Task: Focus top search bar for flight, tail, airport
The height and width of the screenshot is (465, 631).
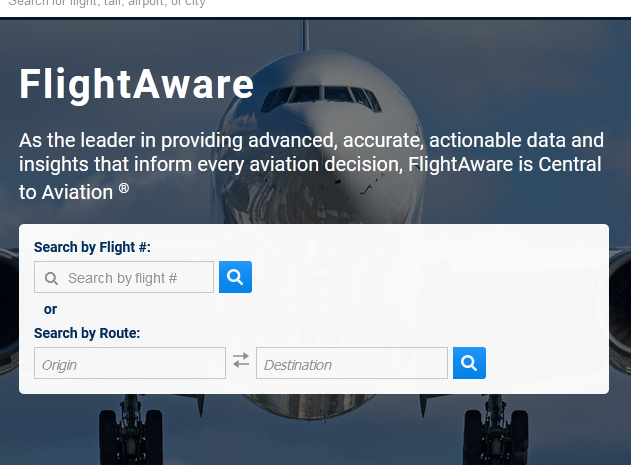Action: coord(150,5)
